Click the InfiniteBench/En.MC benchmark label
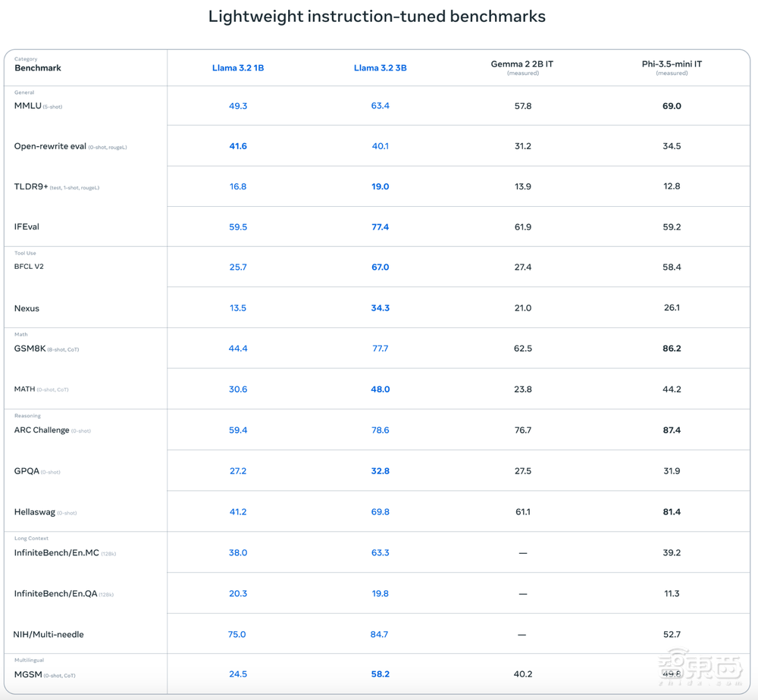 57,553
